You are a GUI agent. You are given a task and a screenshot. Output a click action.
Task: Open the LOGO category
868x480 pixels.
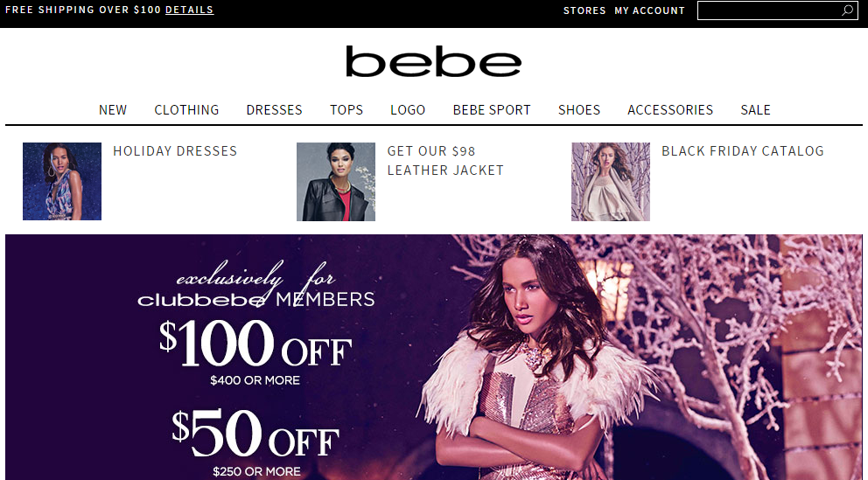[x=408, y=109]
